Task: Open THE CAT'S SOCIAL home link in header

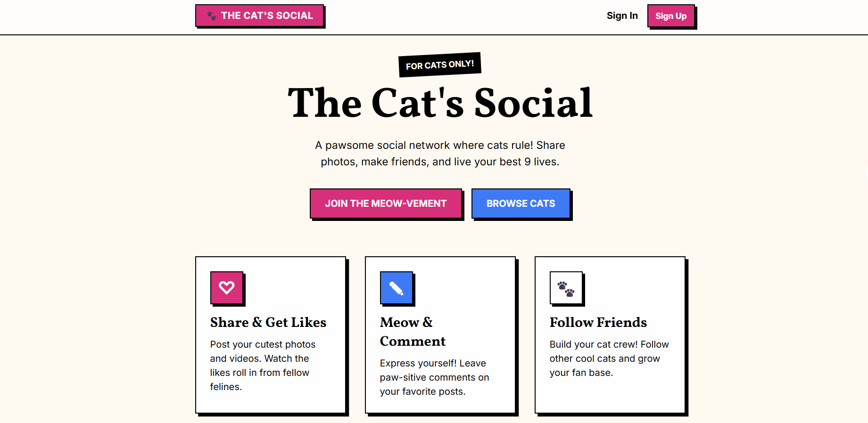Action: tap(259, 15)
